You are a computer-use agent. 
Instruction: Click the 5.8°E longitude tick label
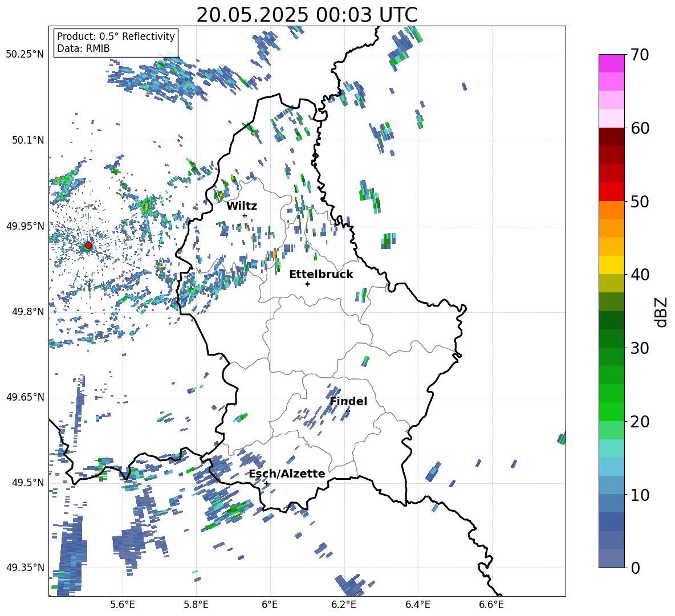(196, 605)
